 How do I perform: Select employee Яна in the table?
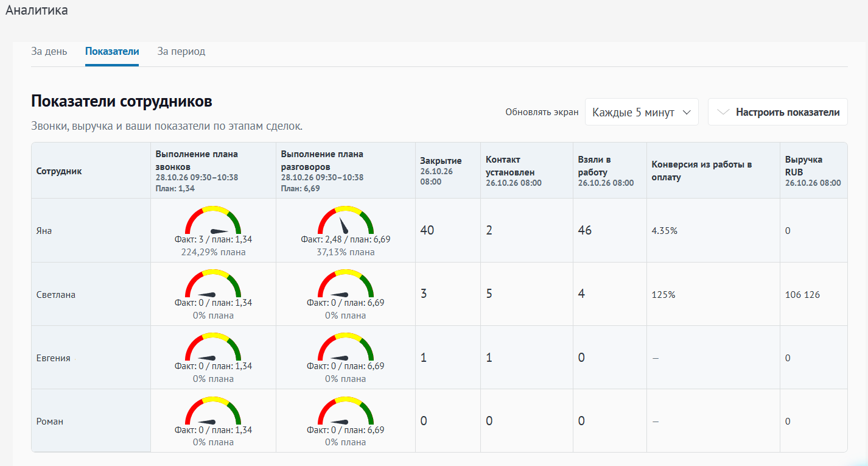coord(44,231)
